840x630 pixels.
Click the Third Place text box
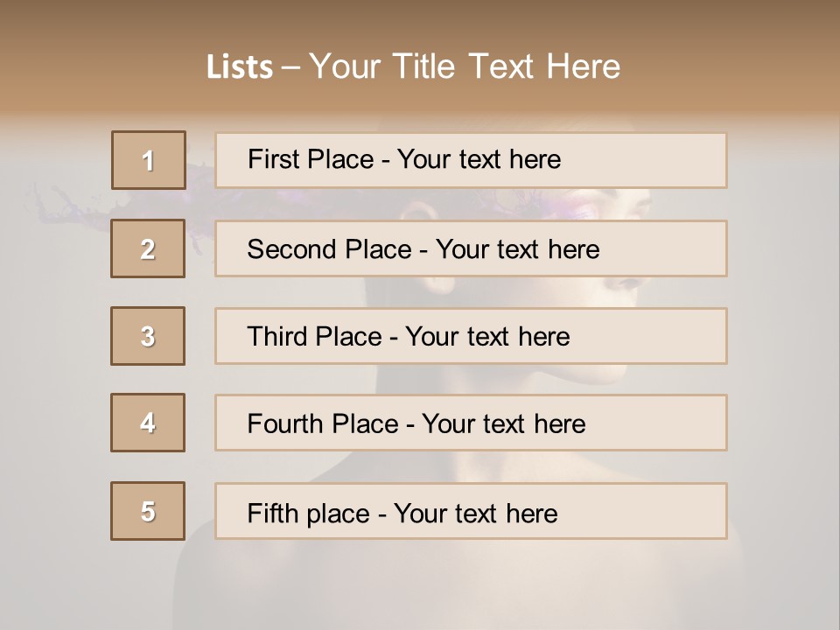(471, 336)
